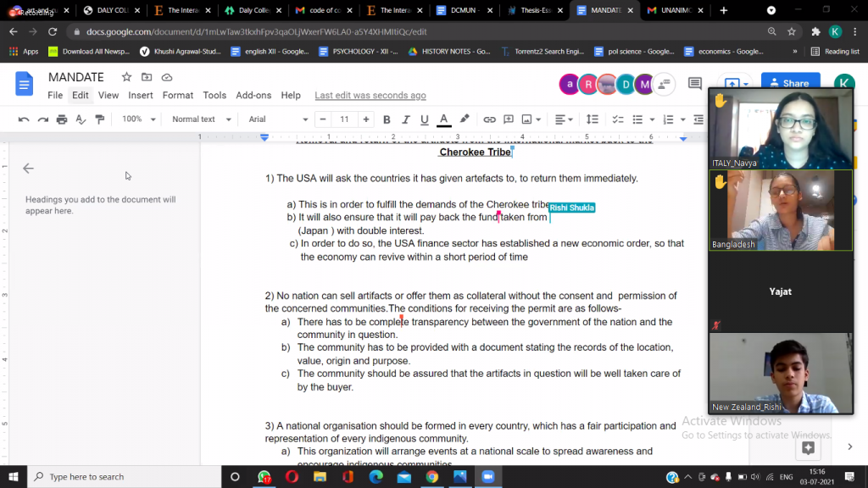
Task: Open the Tools menu
Action: point(214,95)
